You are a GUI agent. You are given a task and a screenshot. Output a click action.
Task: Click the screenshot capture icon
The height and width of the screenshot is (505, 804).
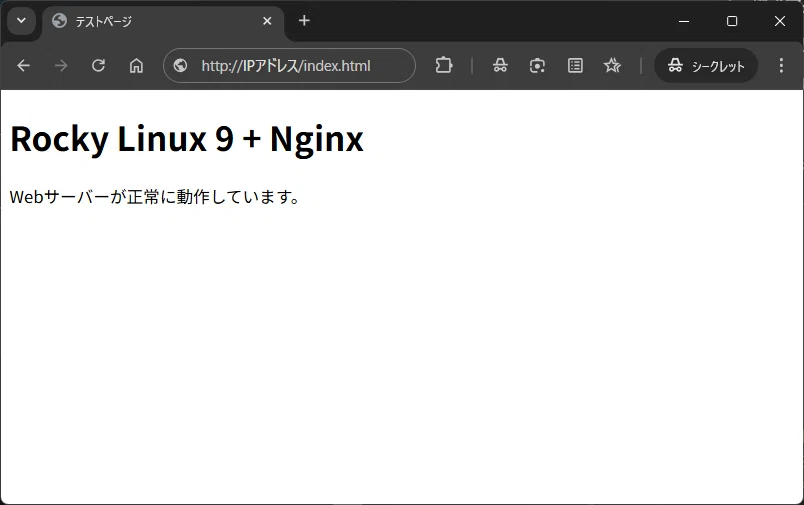(537, 66)
